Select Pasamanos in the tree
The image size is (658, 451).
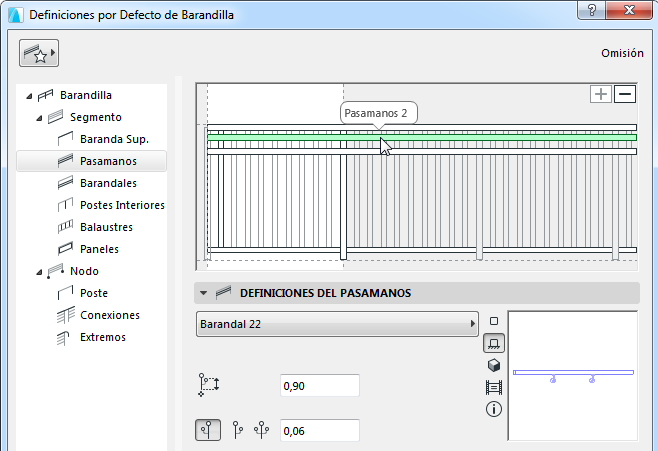coord(108,161)
